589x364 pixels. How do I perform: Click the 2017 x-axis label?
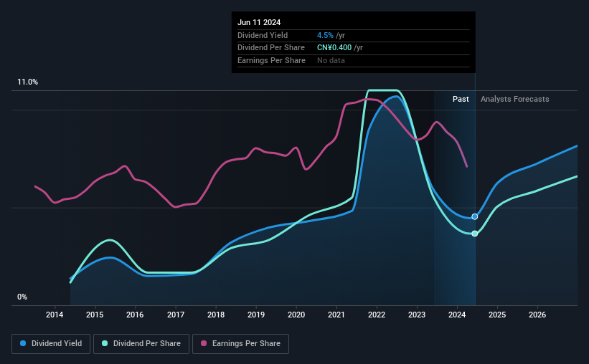coord(176,315)
